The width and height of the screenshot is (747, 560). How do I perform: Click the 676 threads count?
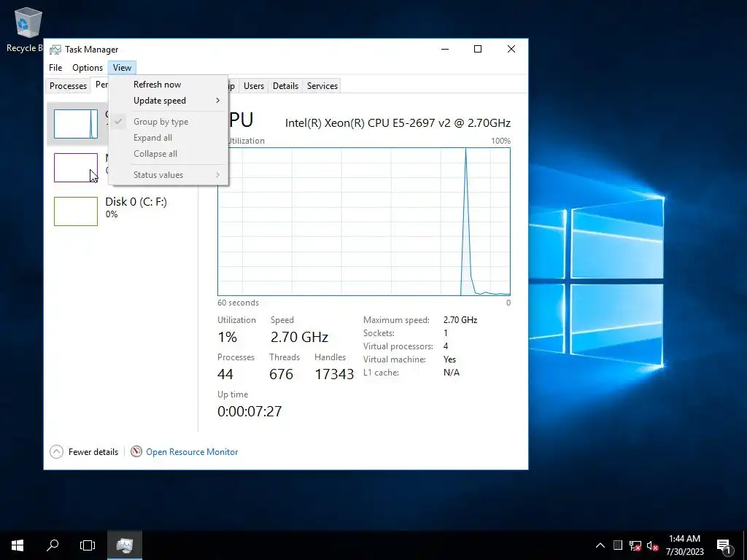coord(281,374)
